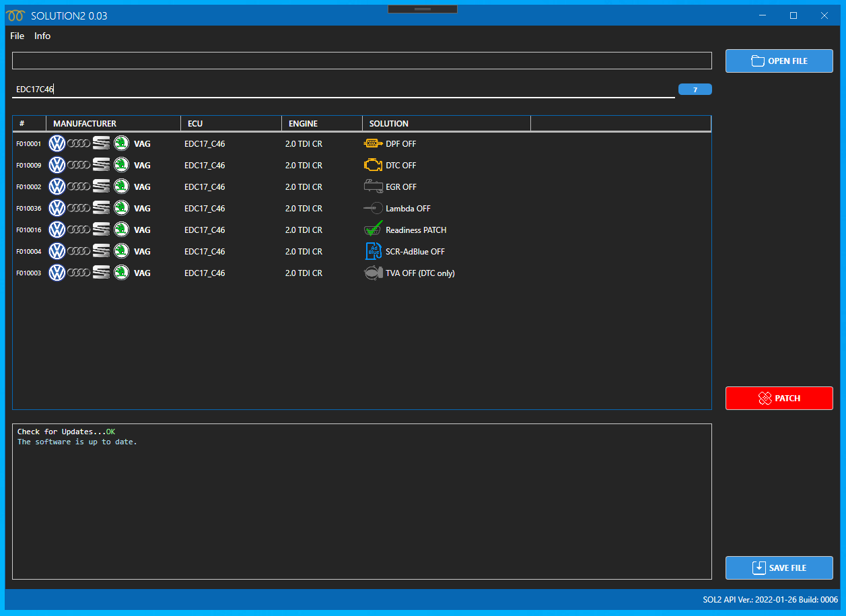Click the Audi rings logo in row F010003

tap(79, 273)
